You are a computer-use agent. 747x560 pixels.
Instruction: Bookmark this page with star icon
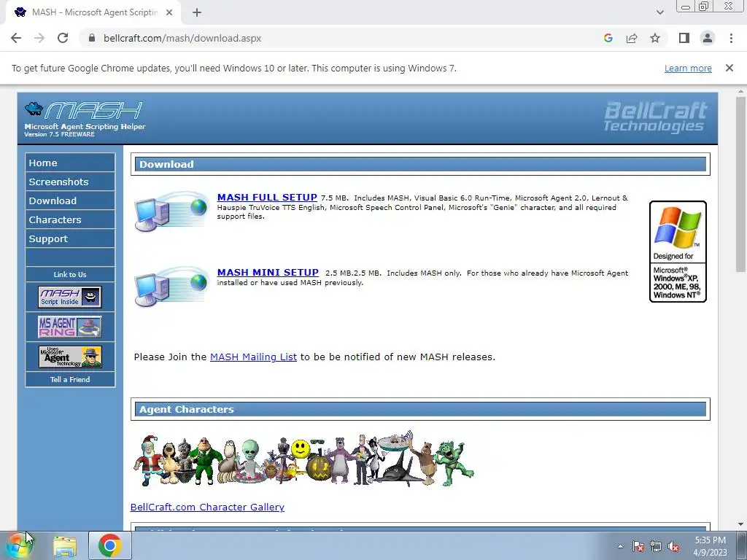pyautogui.click(x=655, y=38)
